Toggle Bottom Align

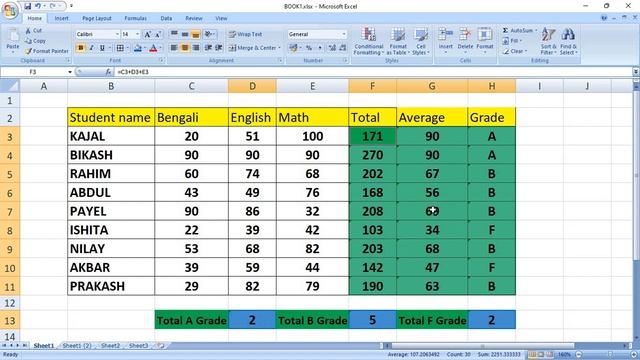(x=196, y=34)
